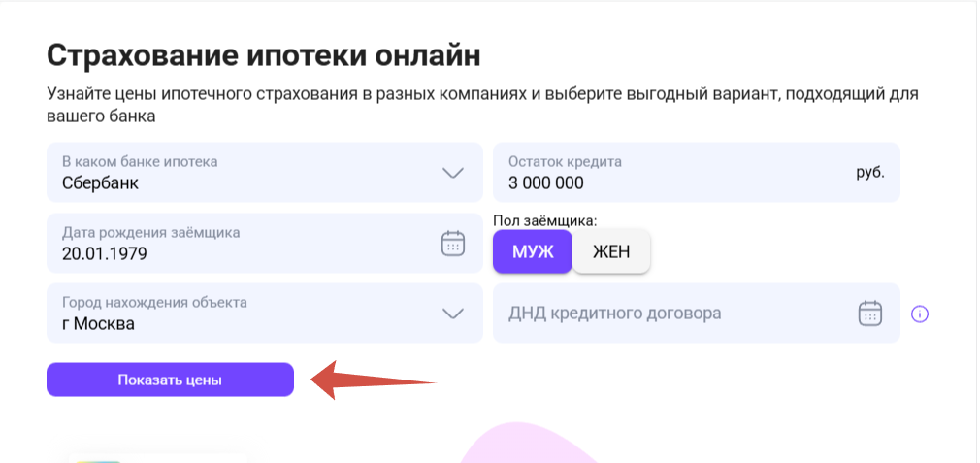Select МУЖ as borrower gender
Viewport: 980px width, 463px height.
[x=533, y=251]
